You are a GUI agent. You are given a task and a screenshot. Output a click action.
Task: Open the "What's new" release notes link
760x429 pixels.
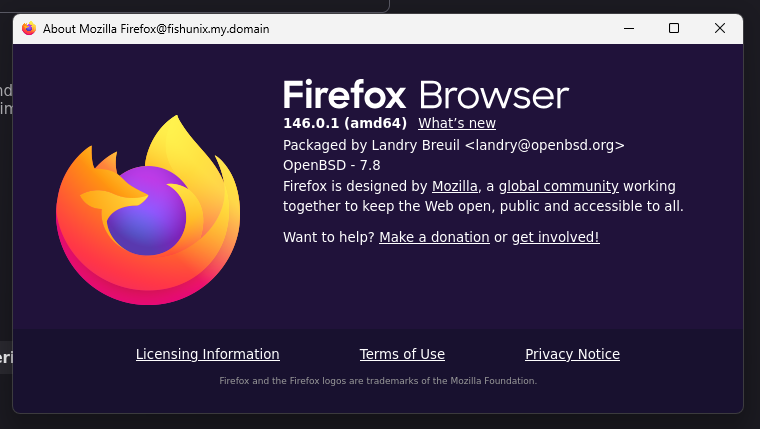pos(456,124)
